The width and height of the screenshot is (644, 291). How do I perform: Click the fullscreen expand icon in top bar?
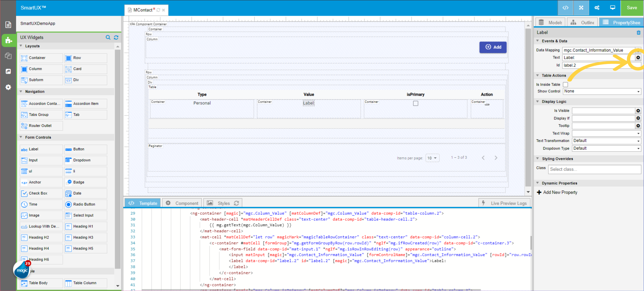point(581,8)
